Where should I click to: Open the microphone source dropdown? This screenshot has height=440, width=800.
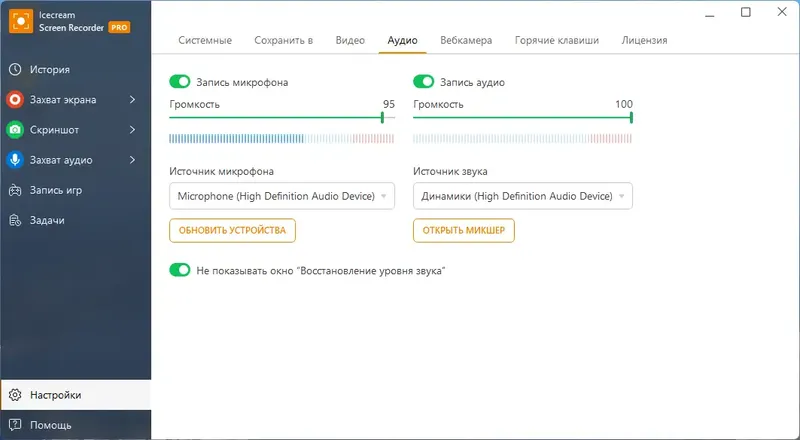[x=282, y=197]
